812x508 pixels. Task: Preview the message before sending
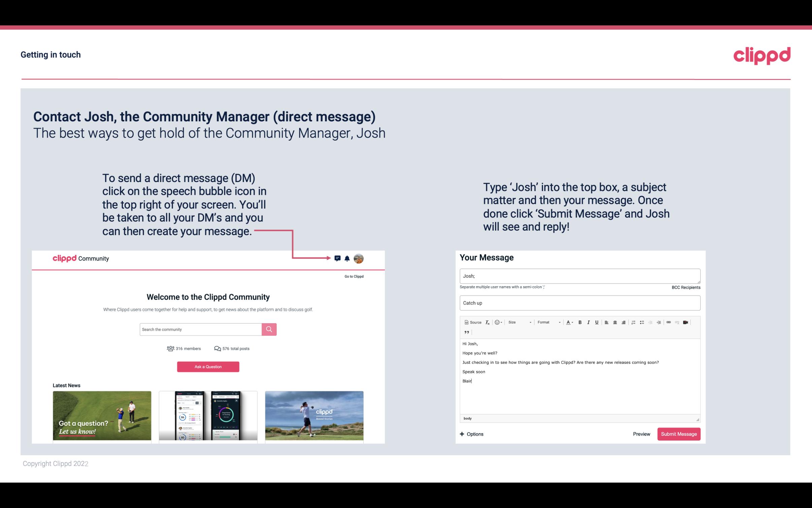tap(641, 434)
